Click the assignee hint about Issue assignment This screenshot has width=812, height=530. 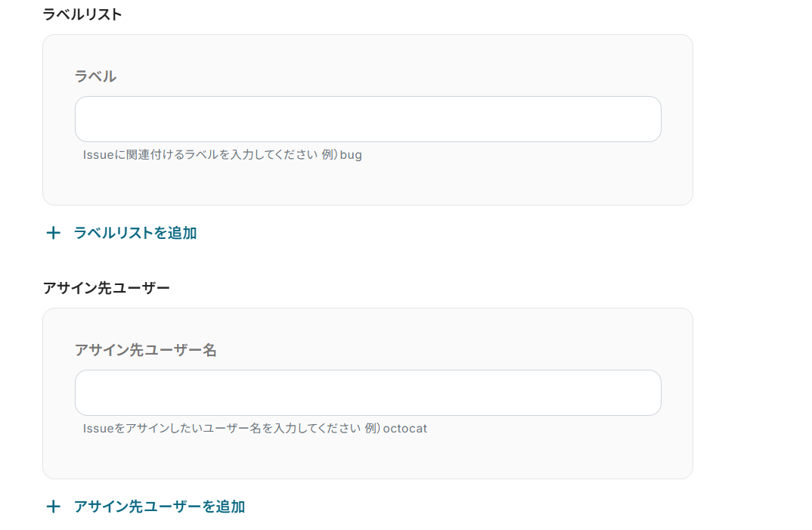tap(255, 428)
